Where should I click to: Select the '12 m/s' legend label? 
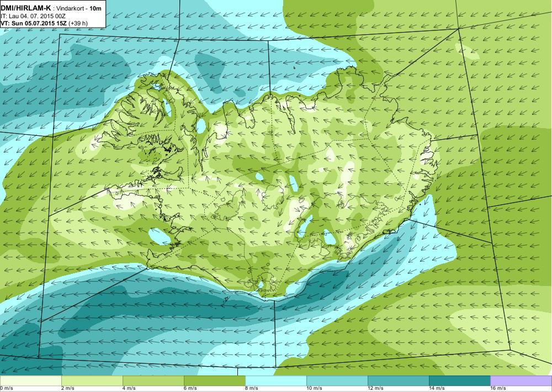[x=375, y=389]
